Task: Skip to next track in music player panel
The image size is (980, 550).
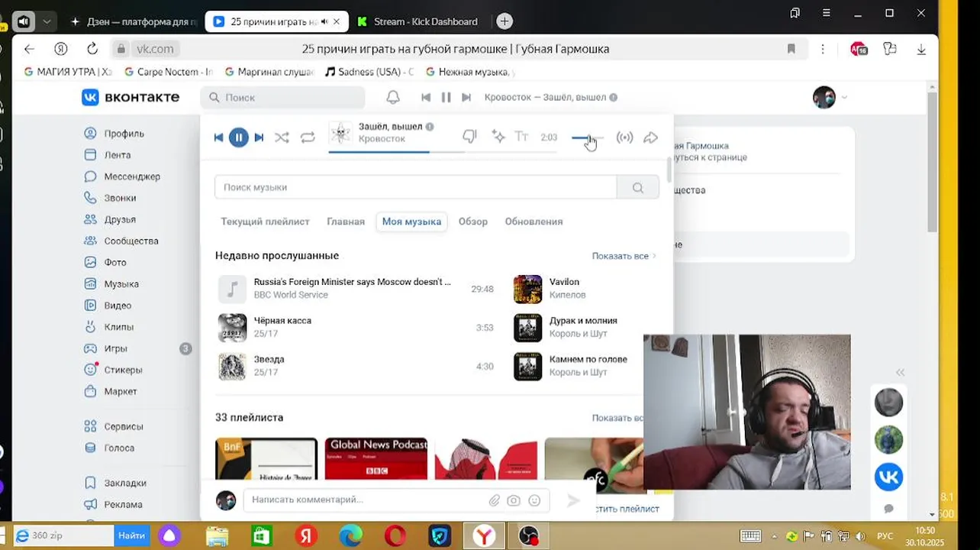Action: 259,137
